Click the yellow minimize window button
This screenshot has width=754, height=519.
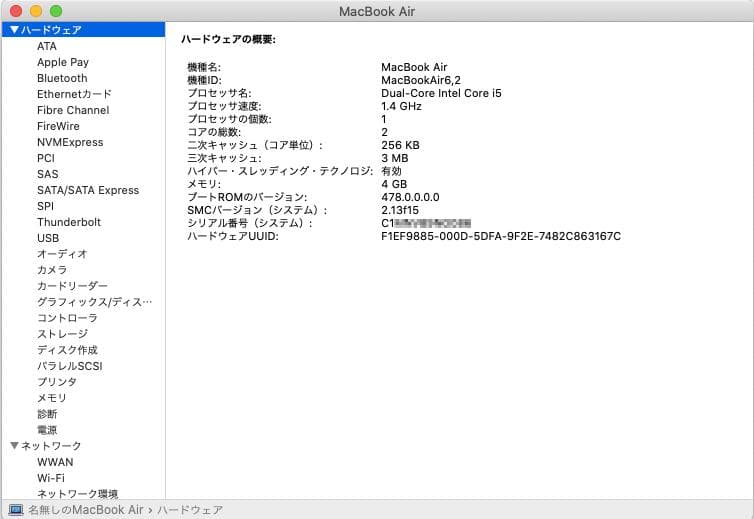(36, 11)
